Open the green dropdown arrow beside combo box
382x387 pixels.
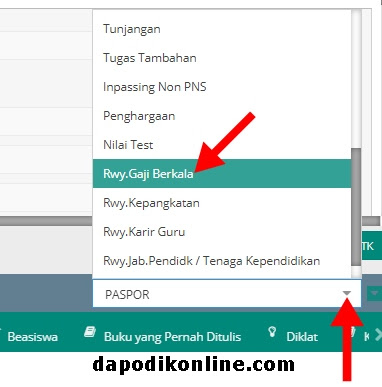click(374, 293)
